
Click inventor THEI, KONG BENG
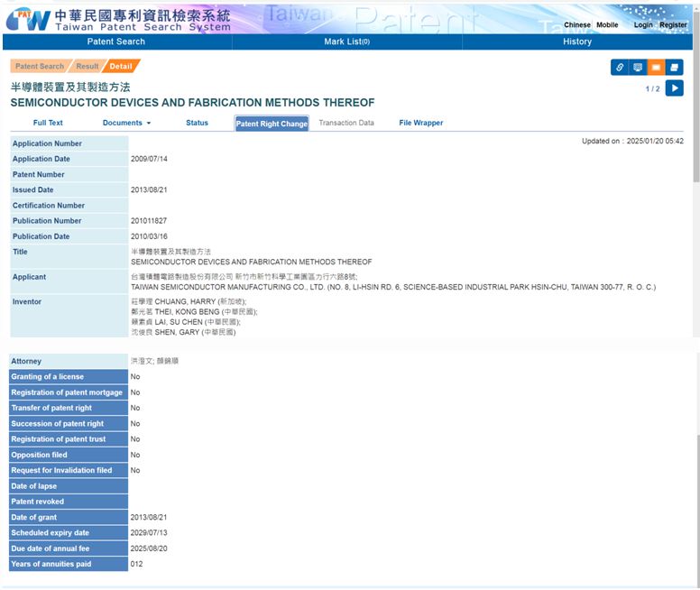pyautogui.click(x=194, y=312)
